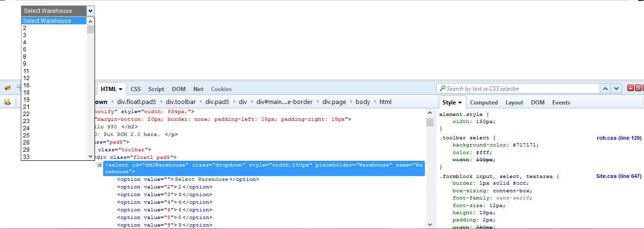The height and width of the screenshot is (229, 644).
Task: Click the option value="4" HTML node
Action: pos(165,202)
